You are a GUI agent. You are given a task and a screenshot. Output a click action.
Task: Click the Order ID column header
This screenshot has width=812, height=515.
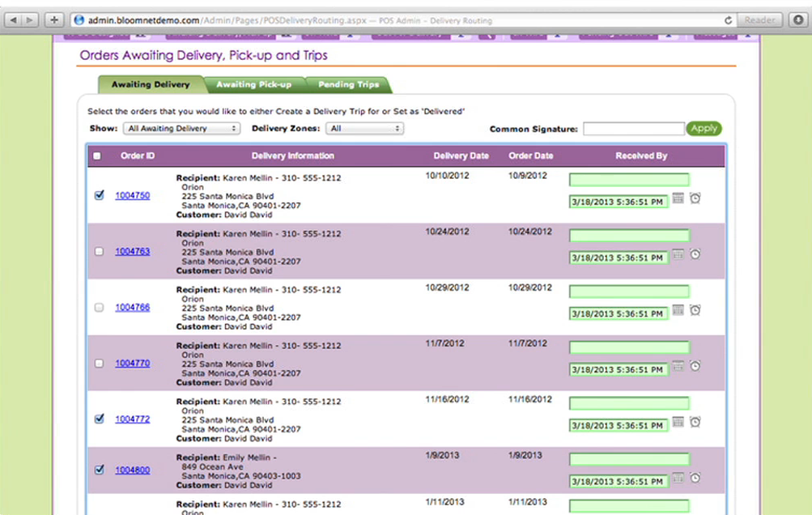pos(138,155)
